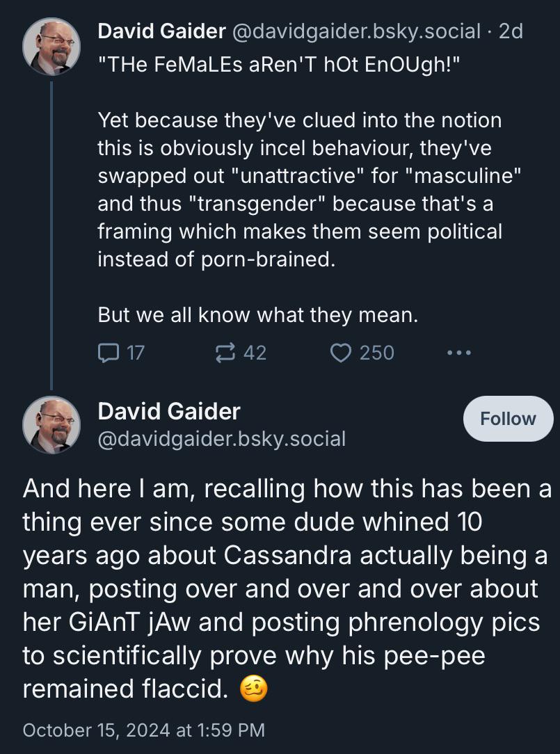
Task: Click the "THe FeMaLEs aRen'T hOt EnOUgh!" line
Action: click(279, 64)
